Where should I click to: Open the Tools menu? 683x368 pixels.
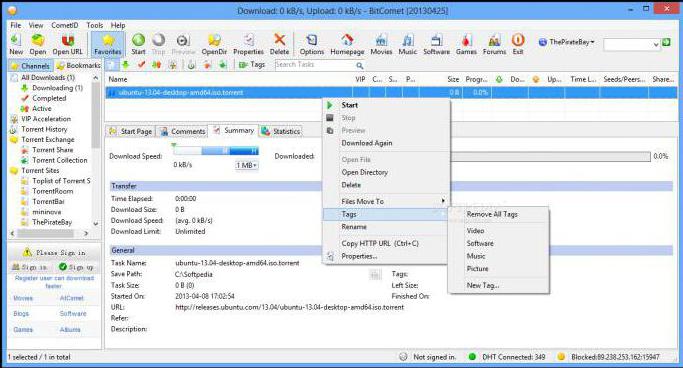click(95, 25)
